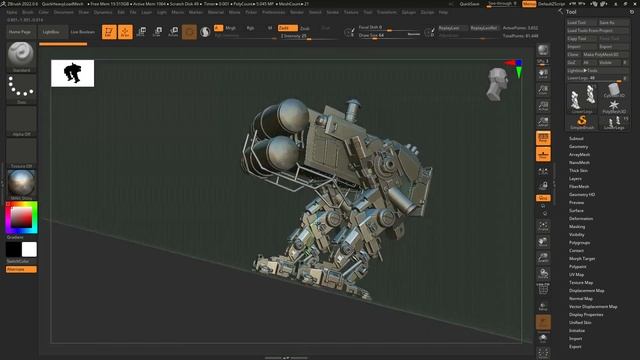Click the Scroll canvas icon

(543, 74)
